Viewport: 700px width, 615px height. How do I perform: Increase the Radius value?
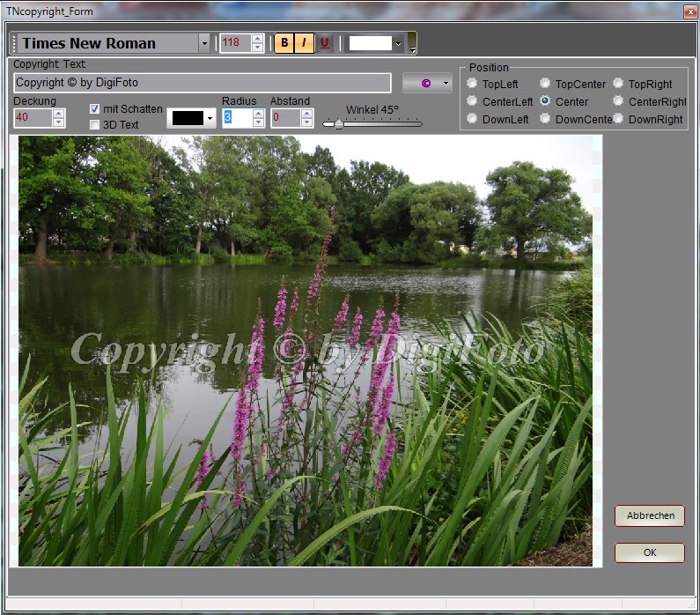coord(258,113)
